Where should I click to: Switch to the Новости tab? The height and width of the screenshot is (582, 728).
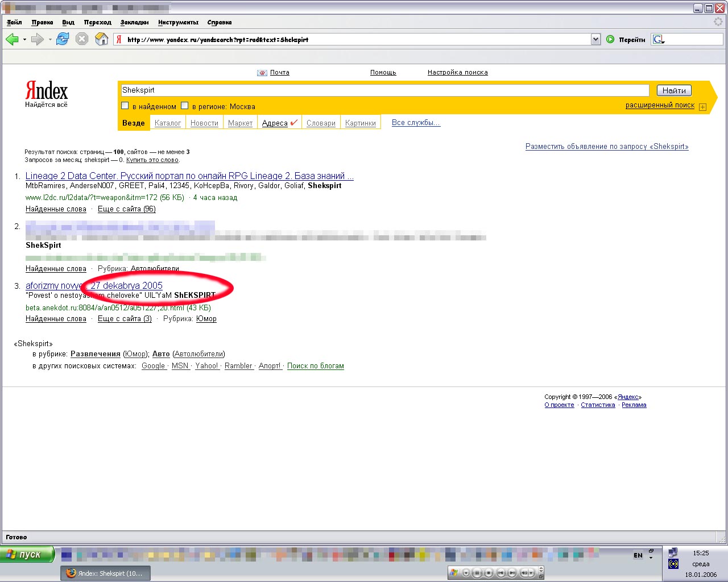(204, 123)
